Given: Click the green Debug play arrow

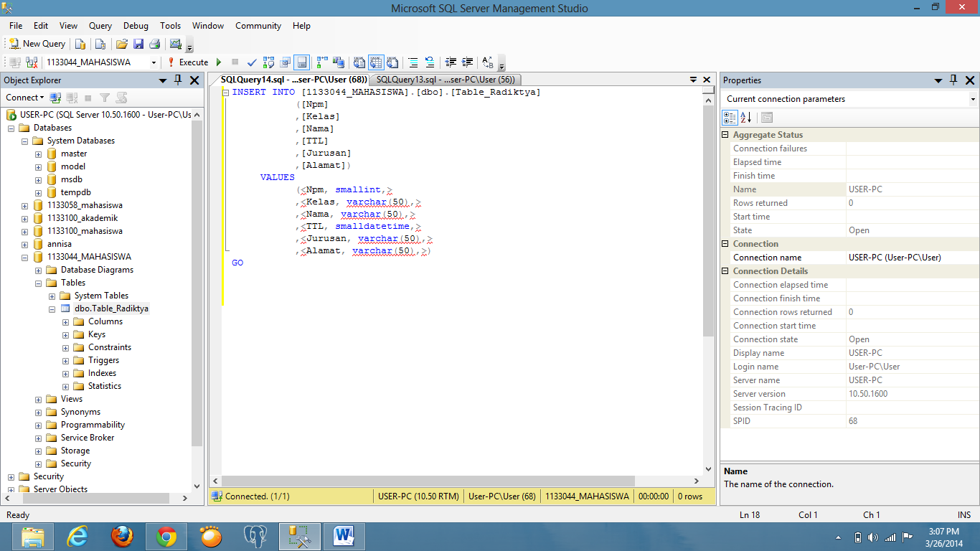Looking at the screenshot, I should pyautogui.click(x=219, y=62).
